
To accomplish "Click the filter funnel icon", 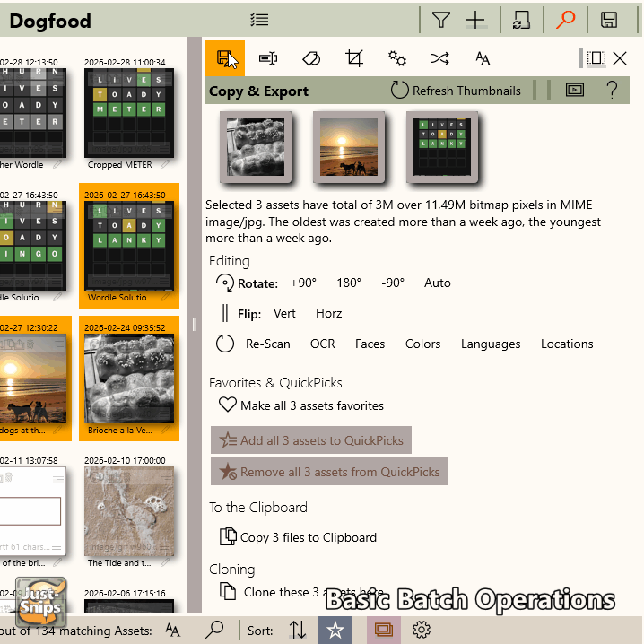I will tap(440, 20).
